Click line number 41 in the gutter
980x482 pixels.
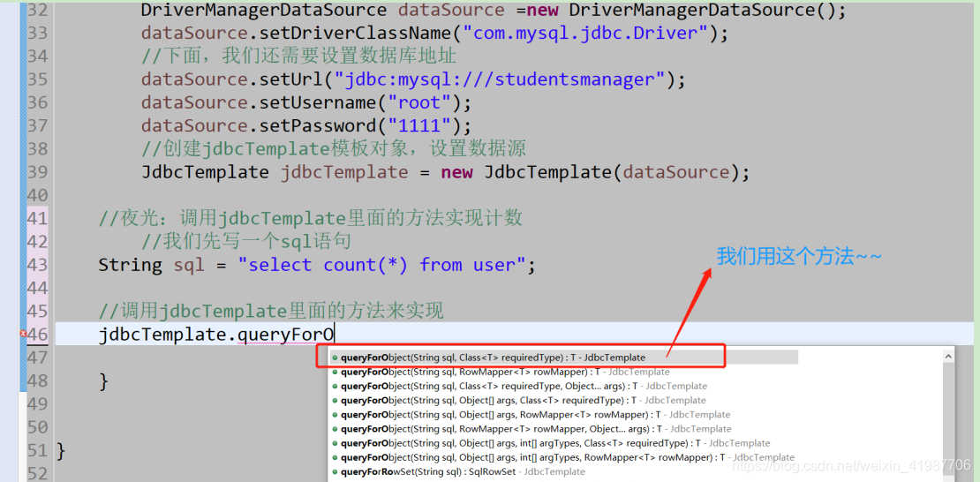tap(37, 218)
